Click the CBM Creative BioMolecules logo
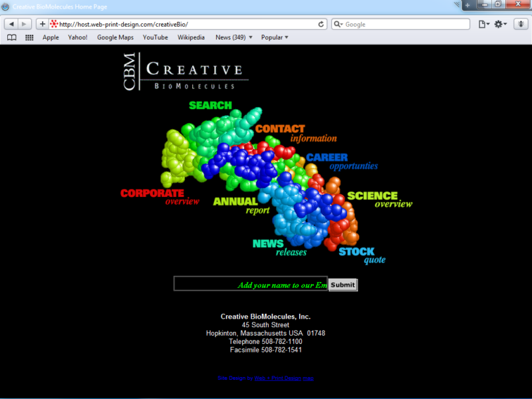This screenshot has width=532, height=399. tap(186, 72)
